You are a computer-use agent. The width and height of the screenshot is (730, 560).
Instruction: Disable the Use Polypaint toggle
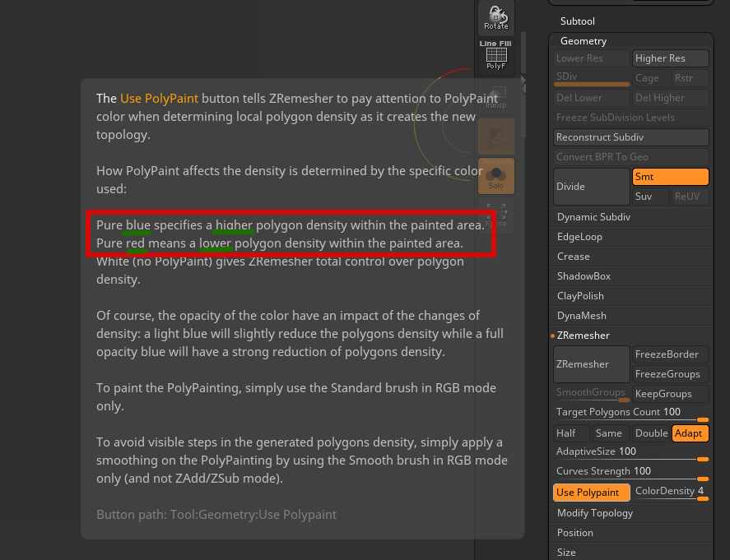[592, 493]
